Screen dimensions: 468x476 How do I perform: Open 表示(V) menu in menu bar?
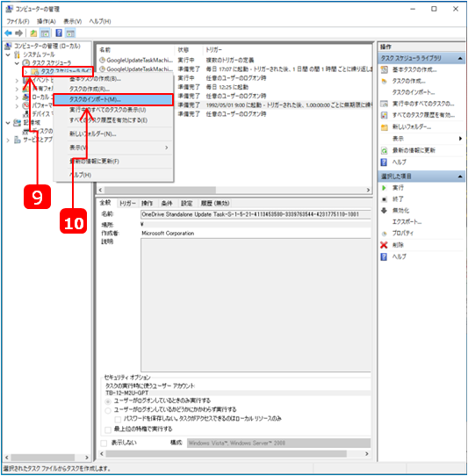72,21
